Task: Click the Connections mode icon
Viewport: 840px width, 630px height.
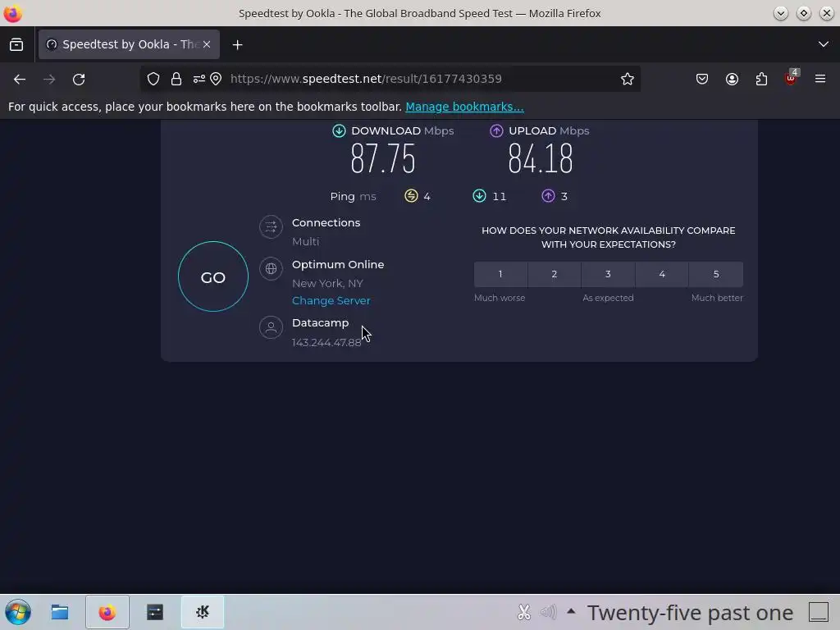Action: (271, 226)
